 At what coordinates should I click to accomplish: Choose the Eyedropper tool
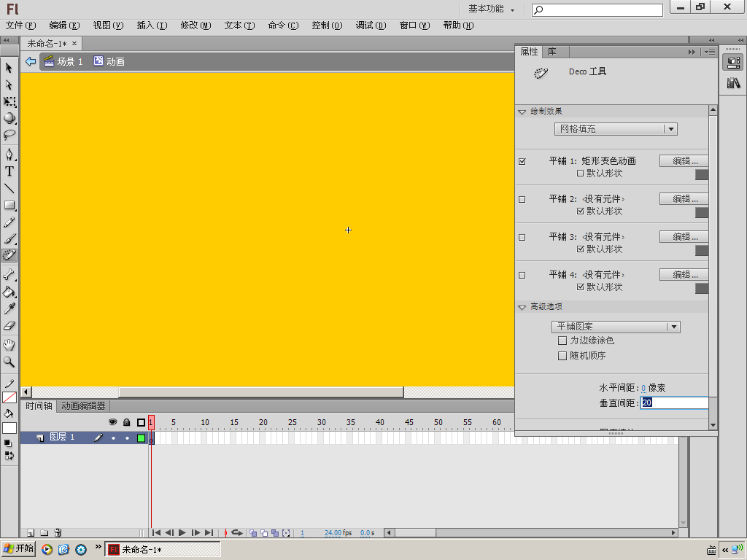(x=9, y=308)
